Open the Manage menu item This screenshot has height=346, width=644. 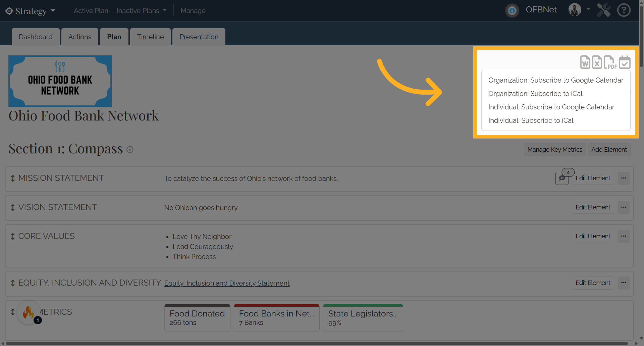point(193,11)
